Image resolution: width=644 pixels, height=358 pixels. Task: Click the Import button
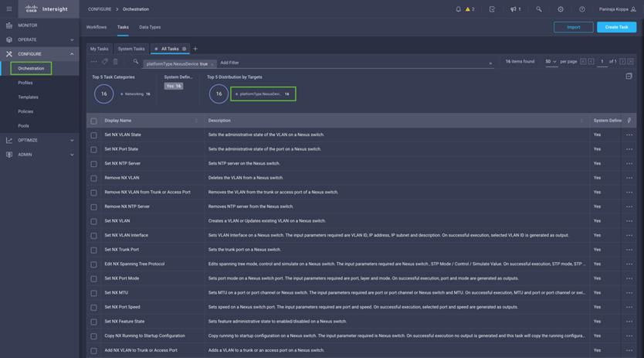coord(574,27)
